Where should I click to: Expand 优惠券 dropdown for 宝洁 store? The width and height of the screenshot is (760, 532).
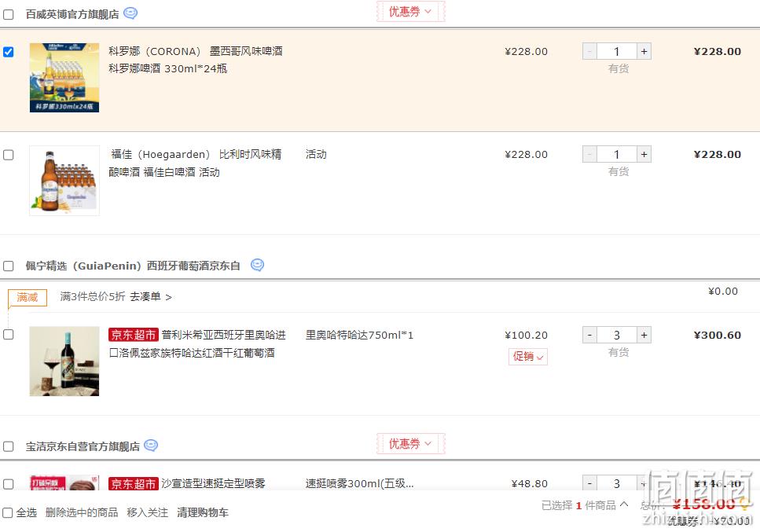coord(410,444)
